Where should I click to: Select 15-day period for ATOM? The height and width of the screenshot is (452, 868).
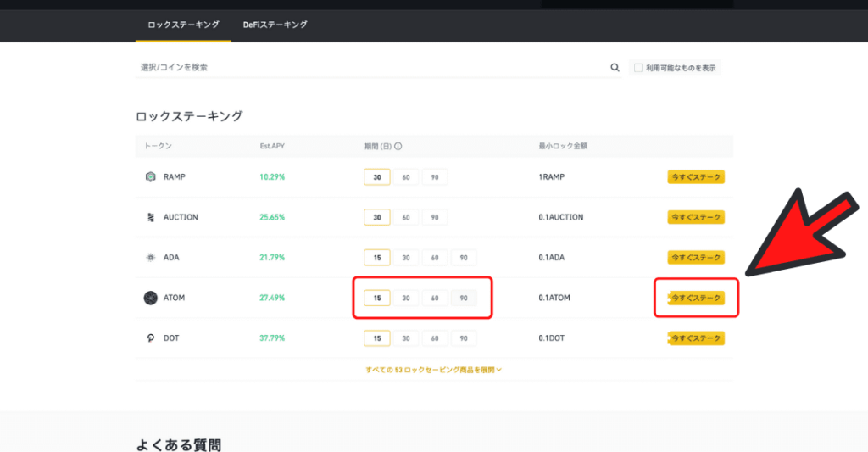(377, 298)
